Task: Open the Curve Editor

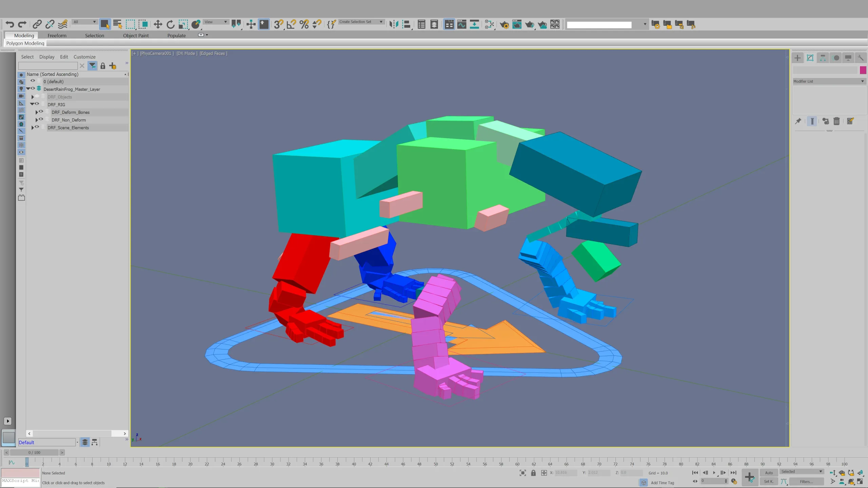Action: (462, 24)
